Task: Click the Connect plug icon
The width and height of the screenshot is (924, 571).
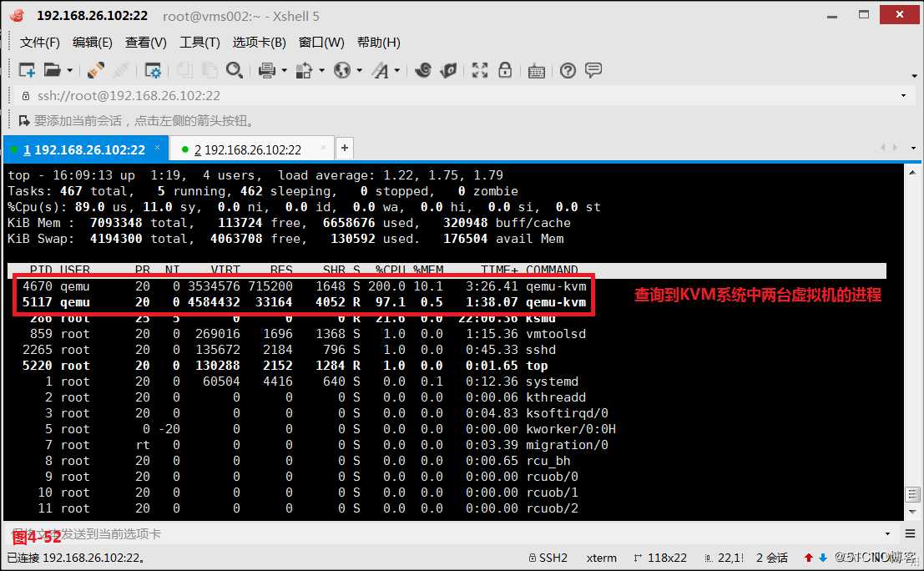Action: (95, 70)
